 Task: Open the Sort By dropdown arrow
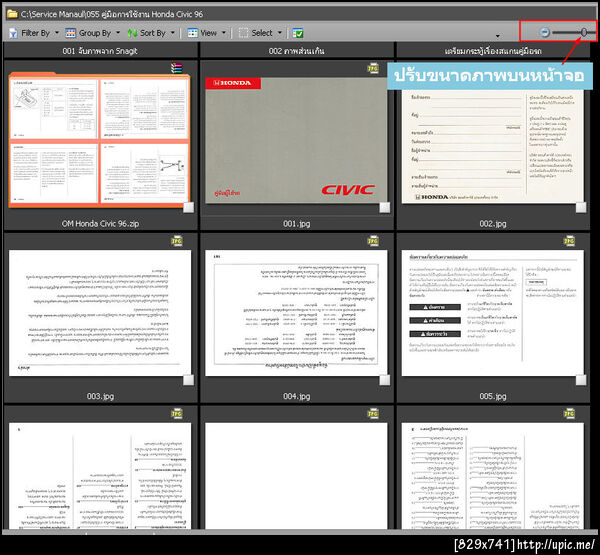[173, 33]
